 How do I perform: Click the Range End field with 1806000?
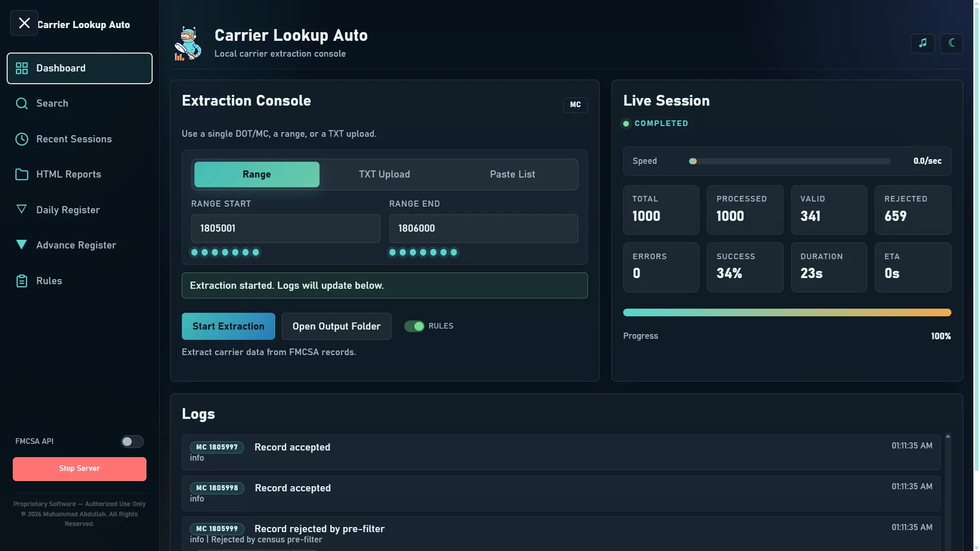(484, 229)
